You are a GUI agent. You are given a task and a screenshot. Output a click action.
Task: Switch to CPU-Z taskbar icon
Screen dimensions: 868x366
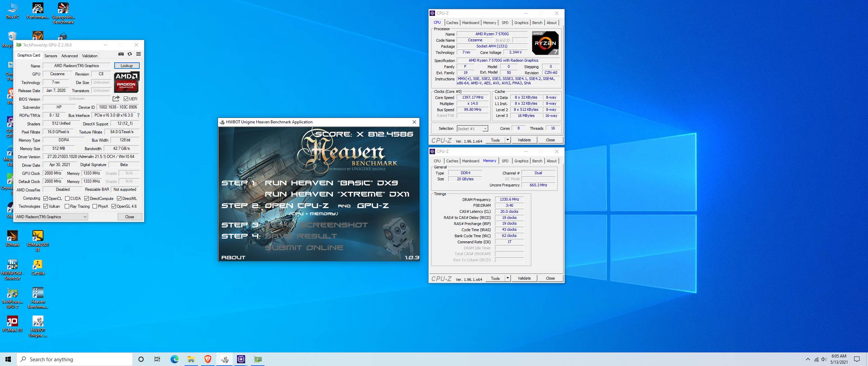pyautogui.click(x=241, y=359)
